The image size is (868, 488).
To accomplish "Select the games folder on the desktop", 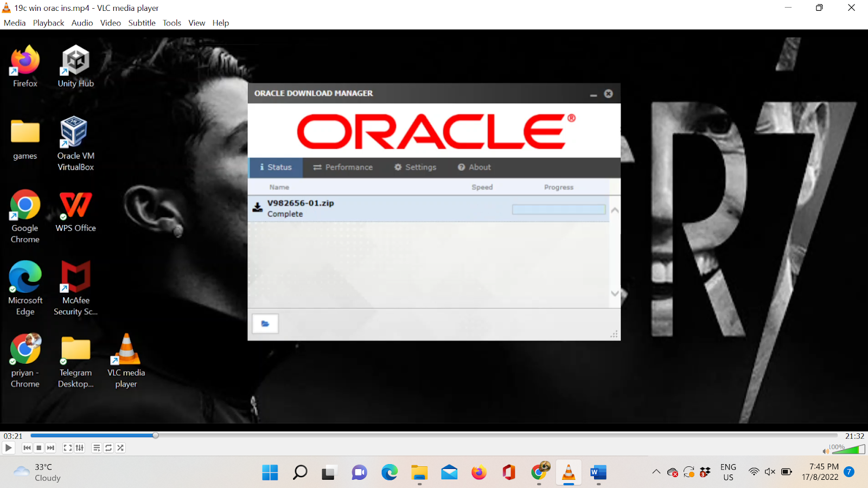I will 25,139.
